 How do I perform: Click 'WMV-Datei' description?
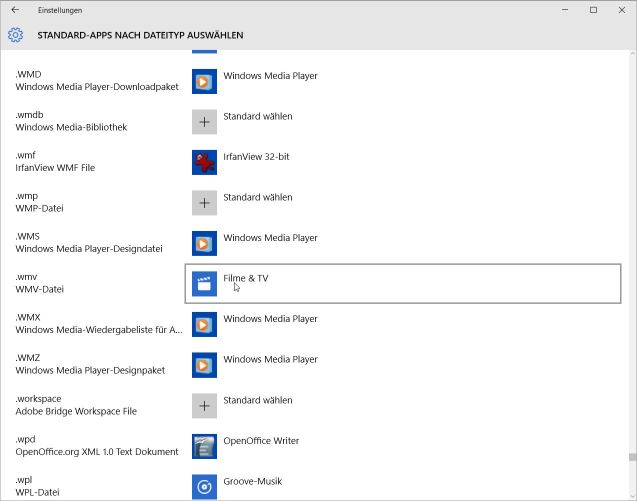click(39, 290)
